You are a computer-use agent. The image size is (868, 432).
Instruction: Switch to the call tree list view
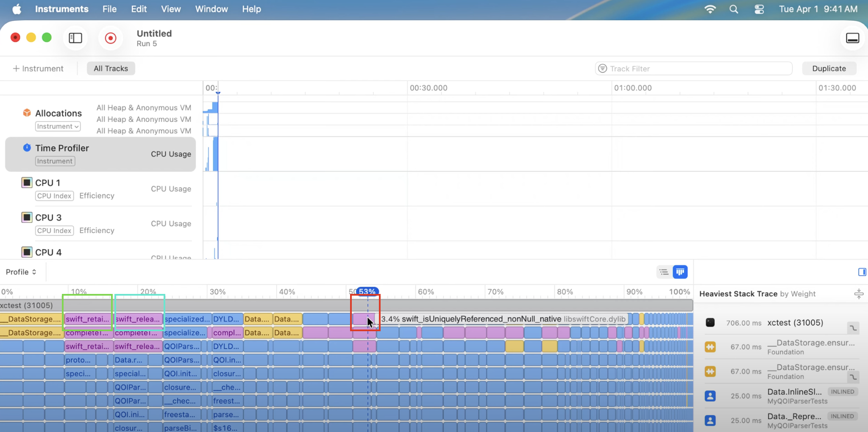click(664, 272)
